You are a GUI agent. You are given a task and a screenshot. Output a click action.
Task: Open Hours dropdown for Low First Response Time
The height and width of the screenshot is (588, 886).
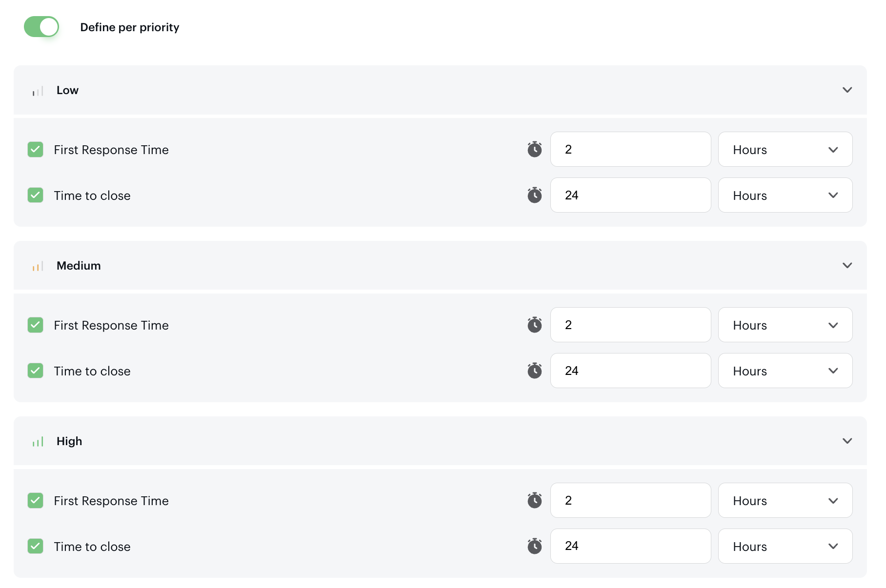(x=785, y=149)
